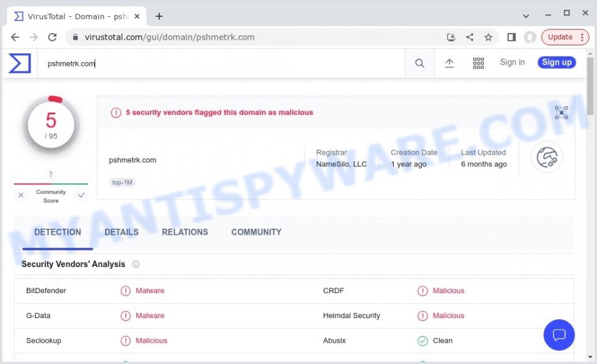The height and width of the screenshot is (364, 597).
Task: Click the pshmetrk.com domain name in summary
Action: [132, 160]
